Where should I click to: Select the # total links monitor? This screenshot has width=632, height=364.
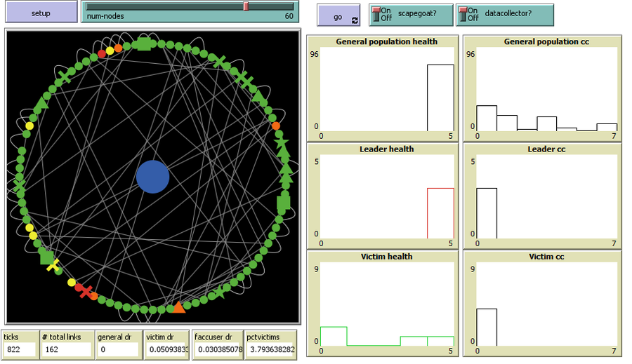pos(66,344)
